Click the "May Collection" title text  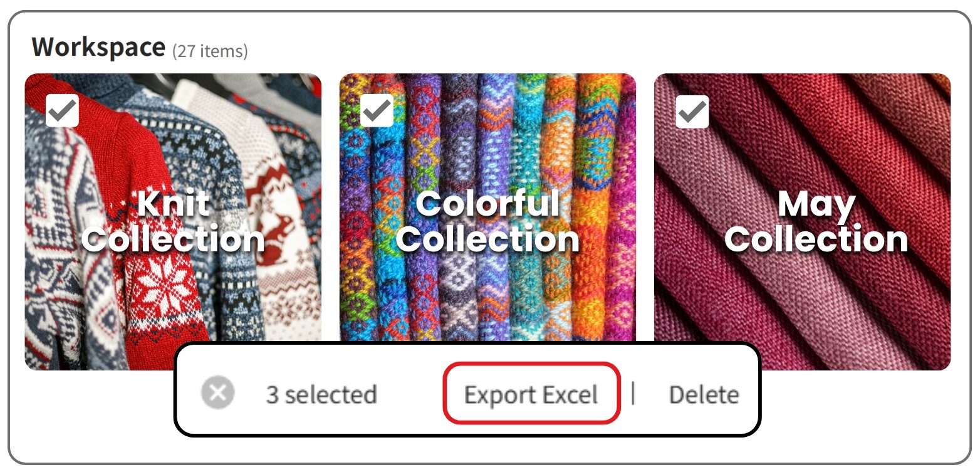coord(816,222)
